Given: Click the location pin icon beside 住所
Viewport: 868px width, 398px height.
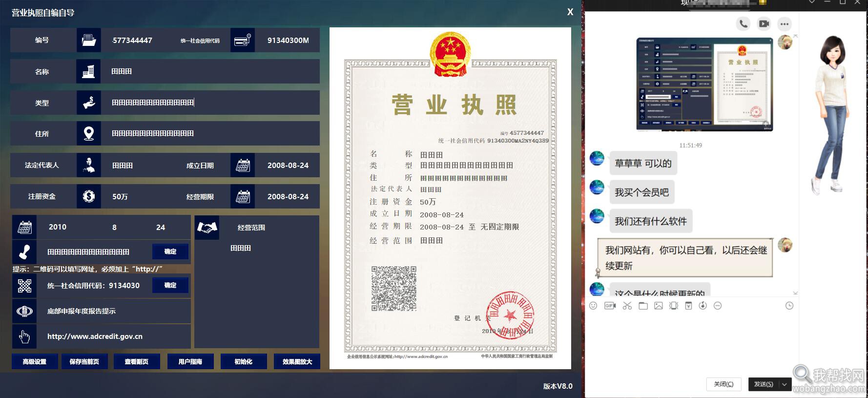Looking at the screenshot, I should click(x=89, y=133).
